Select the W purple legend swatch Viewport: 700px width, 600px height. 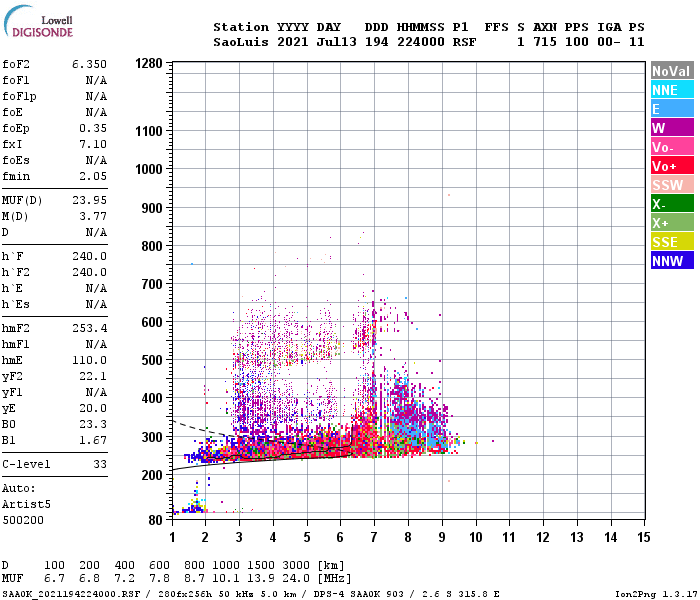pos(672,128)
